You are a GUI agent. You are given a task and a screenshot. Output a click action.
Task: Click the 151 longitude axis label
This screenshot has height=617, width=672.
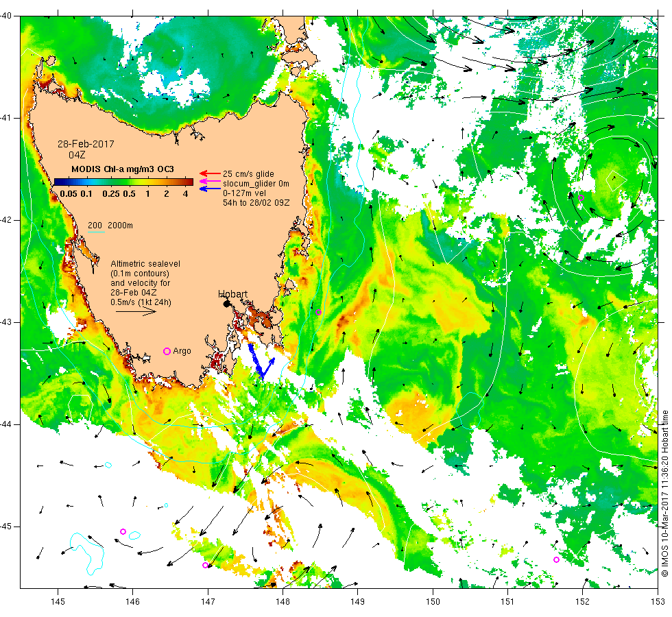507,602
